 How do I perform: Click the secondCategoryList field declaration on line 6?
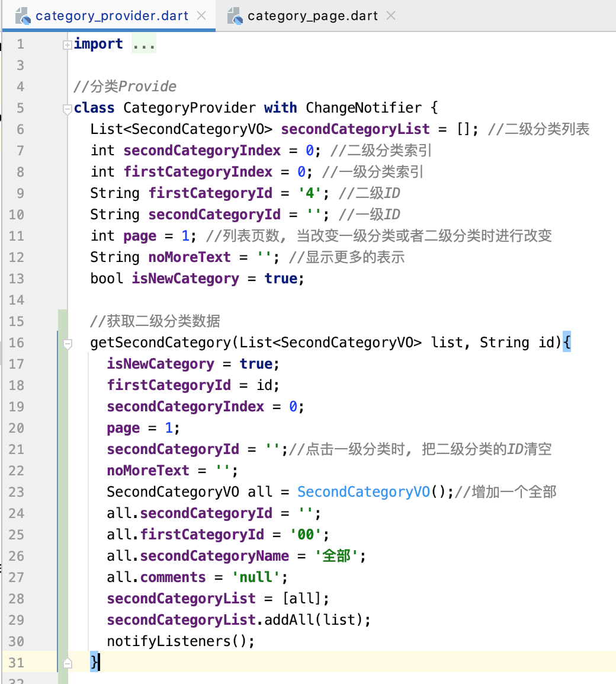355,129
